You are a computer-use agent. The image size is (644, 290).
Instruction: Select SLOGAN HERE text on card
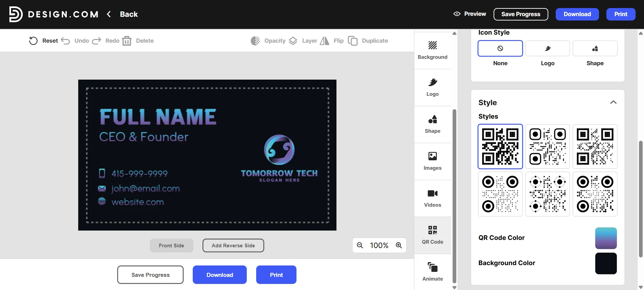[x=279, y=180]
